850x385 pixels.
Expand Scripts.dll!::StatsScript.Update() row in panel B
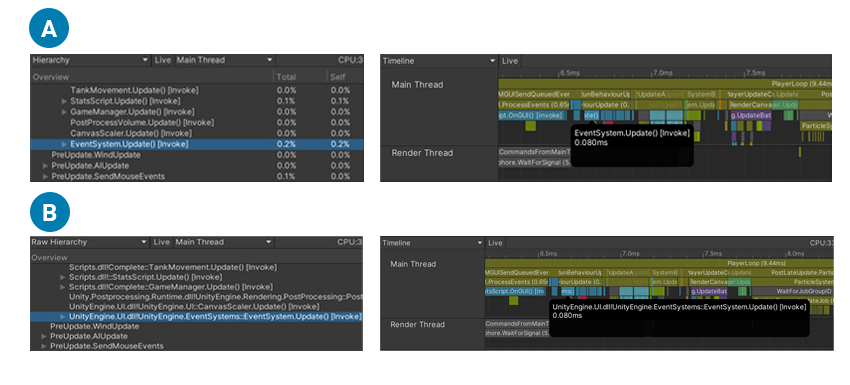(x=63, y=277)
